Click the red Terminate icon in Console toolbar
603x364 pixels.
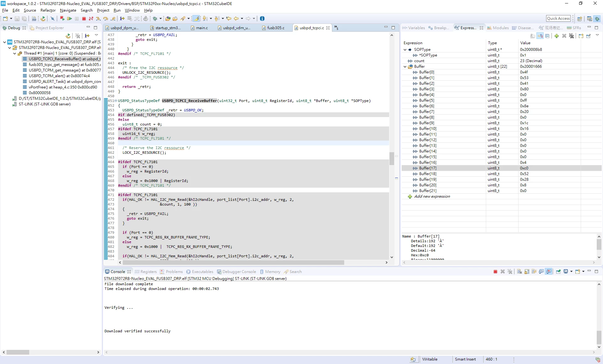[495, 272]
